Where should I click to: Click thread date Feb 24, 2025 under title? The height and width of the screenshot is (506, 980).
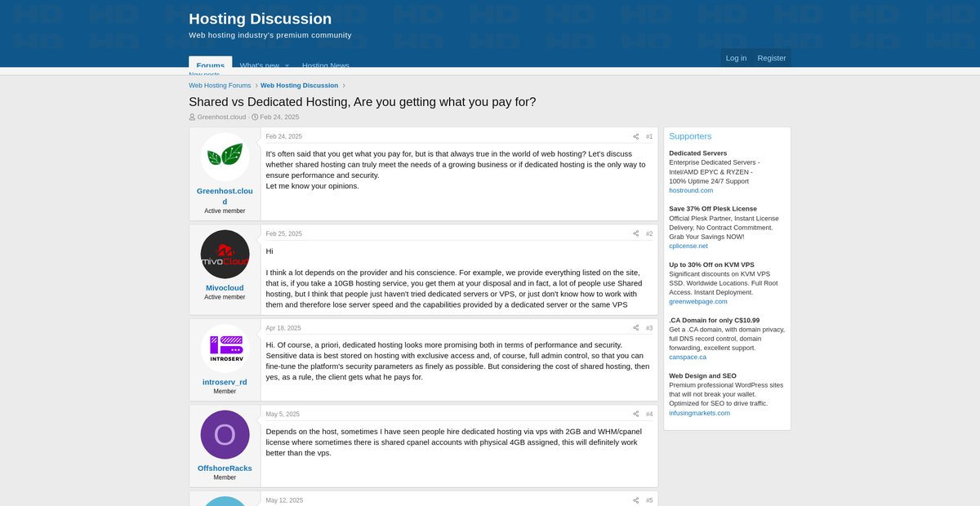279,117
